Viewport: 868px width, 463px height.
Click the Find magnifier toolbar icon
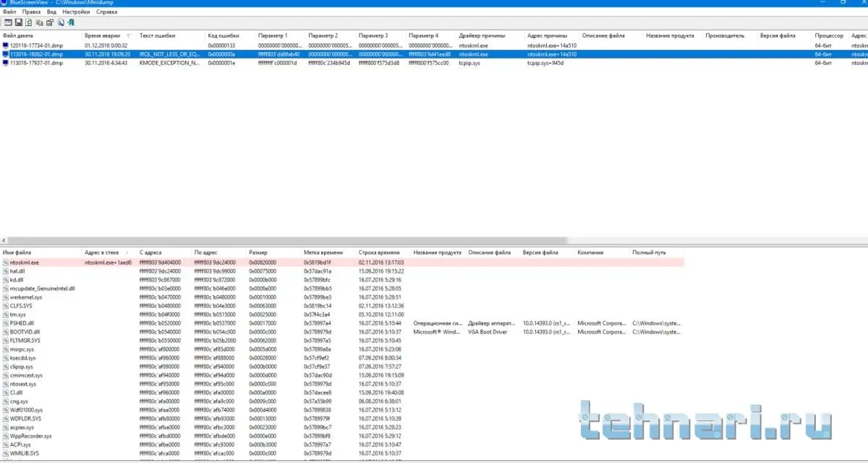coord(61,22)
